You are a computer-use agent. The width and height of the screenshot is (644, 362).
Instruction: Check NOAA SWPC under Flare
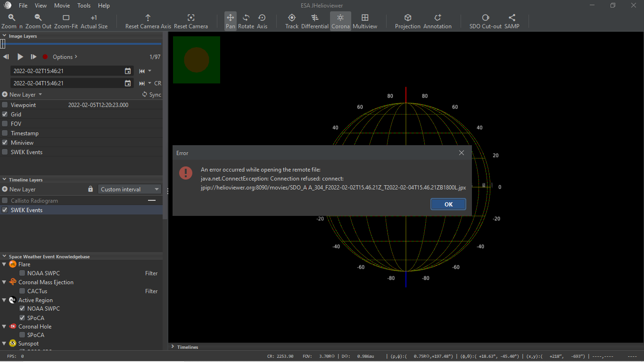click(22, 273)
